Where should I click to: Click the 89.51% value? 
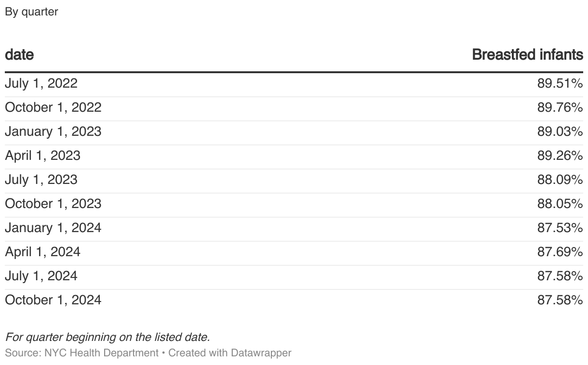click(560, 83)
